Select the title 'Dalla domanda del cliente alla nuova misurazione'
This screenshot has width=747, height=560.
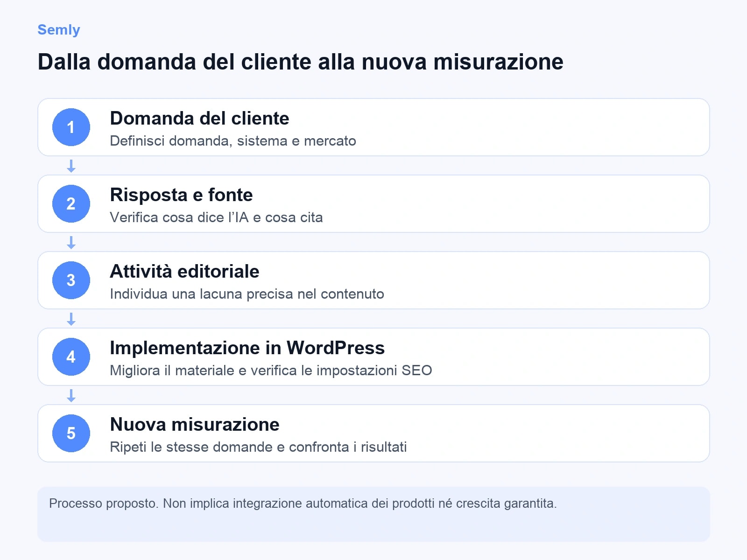point(301,62)
